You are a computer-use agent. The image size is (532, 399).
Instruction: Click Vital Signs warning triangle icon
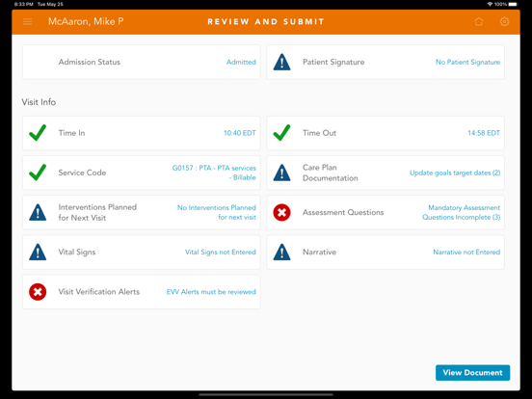click(38, 253)
